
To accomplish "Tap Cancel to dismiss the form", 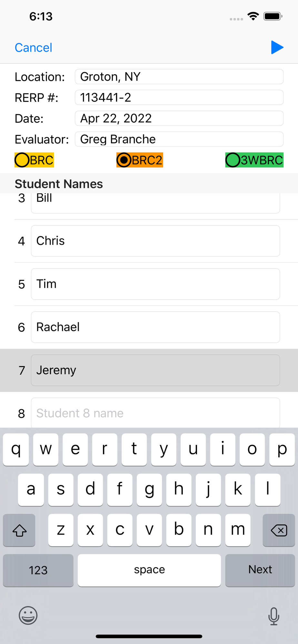I will (33, 48).
